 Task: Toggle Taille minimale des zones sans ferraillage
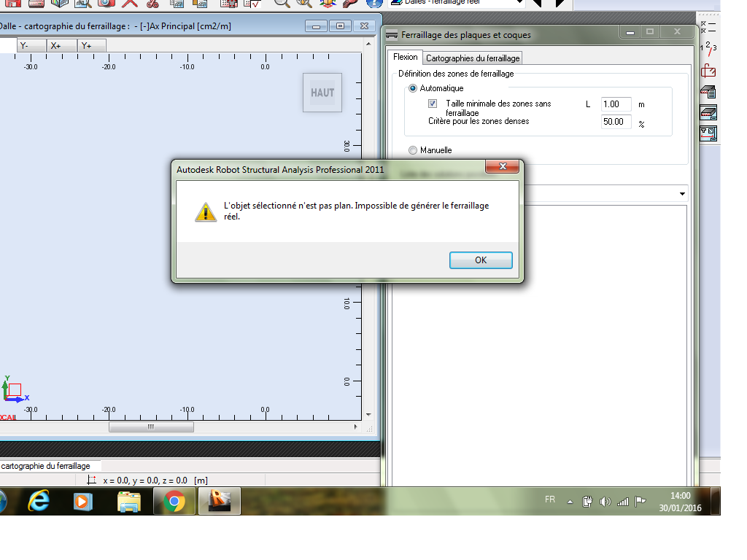point(433,104)
